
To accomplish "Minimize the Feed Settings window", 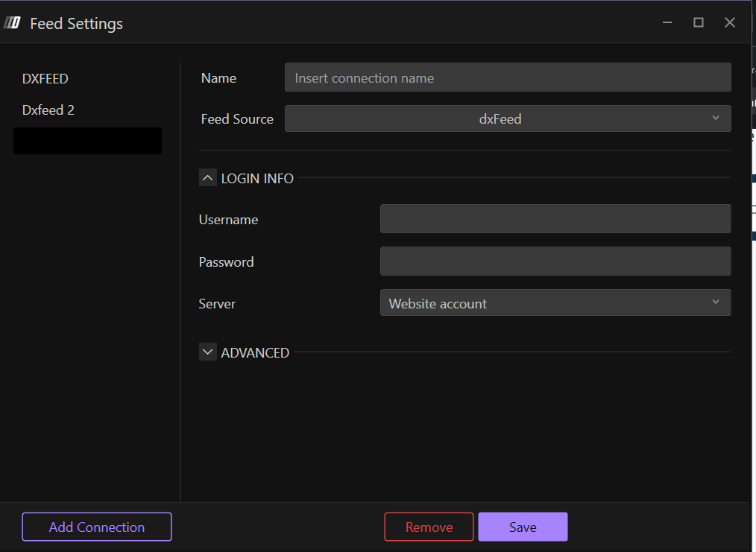I will tap(667, 23).
